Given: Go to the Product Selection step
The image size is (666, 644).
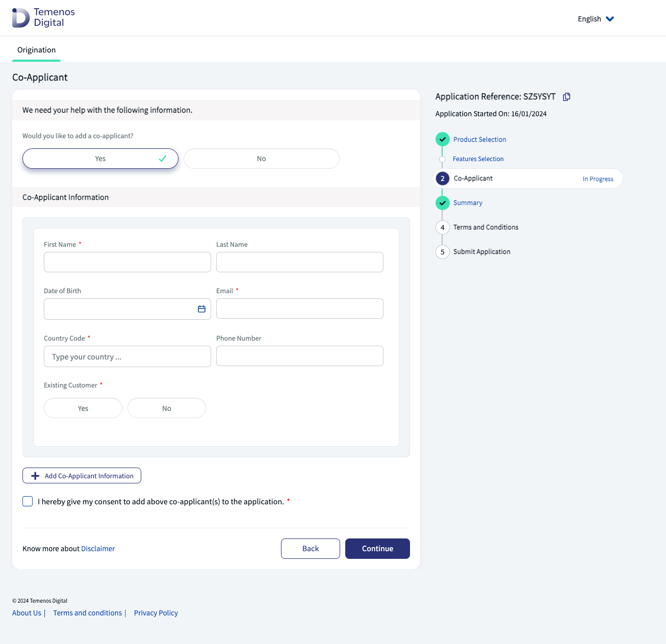Looking at the screenshot, I should click(479, 139).
